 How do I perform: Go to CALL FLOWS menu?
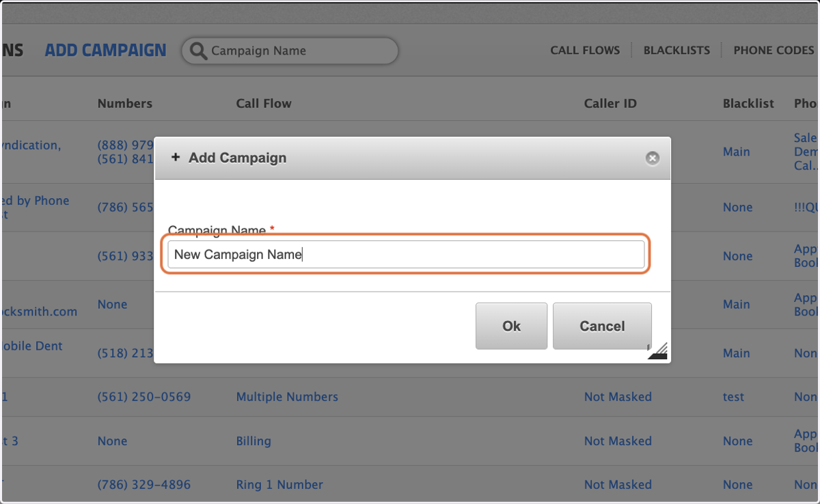tap(585, 51)
